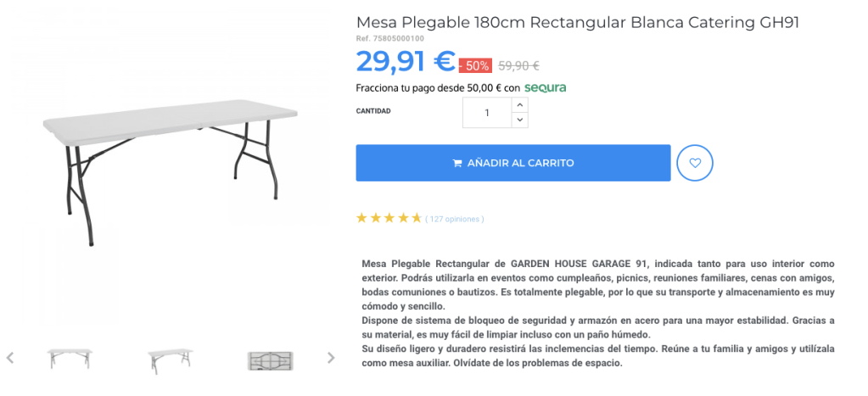Click the red -50% discount badge
Screen dimensions: 868x396
coord(475,65)
